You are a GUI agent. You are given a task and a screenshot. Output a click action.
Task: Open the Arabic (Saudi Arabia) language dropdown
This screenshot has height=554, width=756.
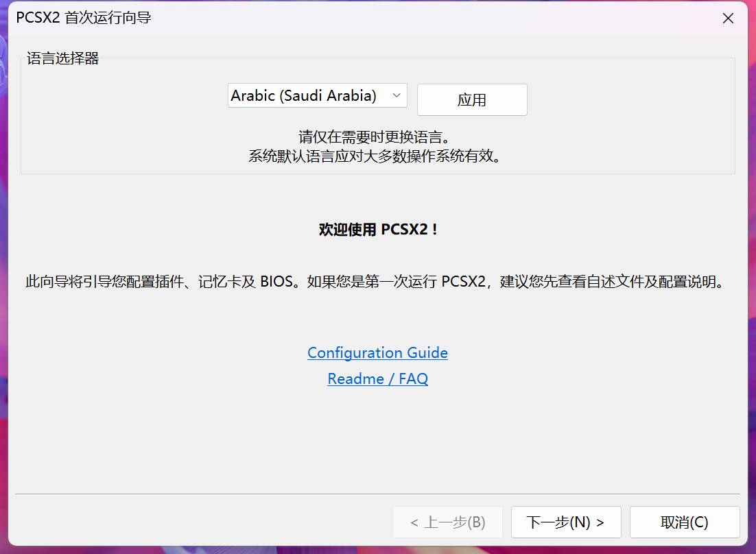pos(317,95)
